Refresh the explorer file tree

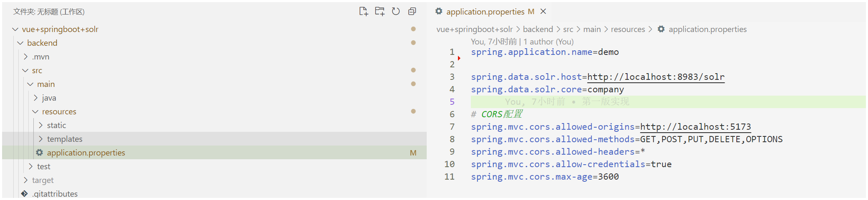click(396, 12)
